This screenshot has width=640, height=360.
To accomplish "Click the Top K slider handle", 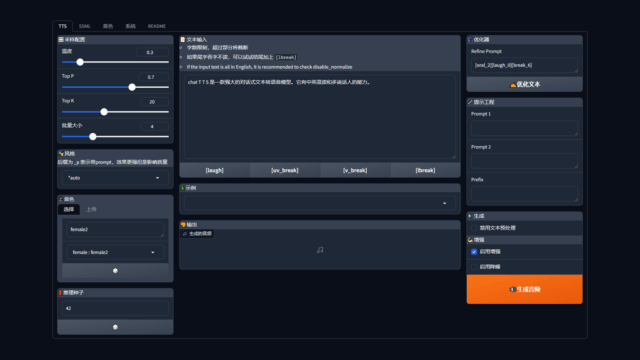I will (104, 112).
